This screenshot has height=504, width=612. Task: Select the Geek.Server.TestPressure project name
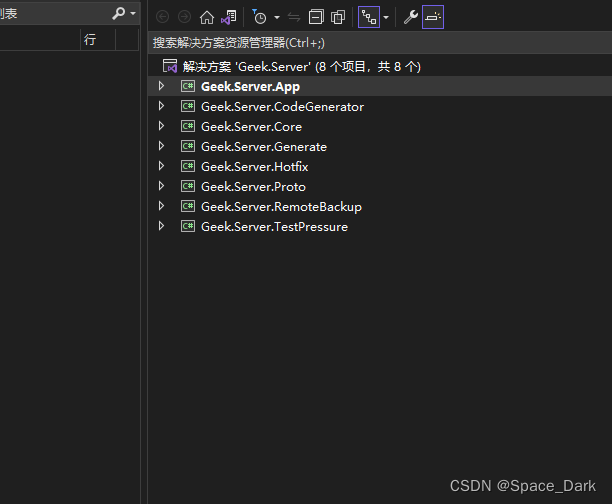click(274, 227)
